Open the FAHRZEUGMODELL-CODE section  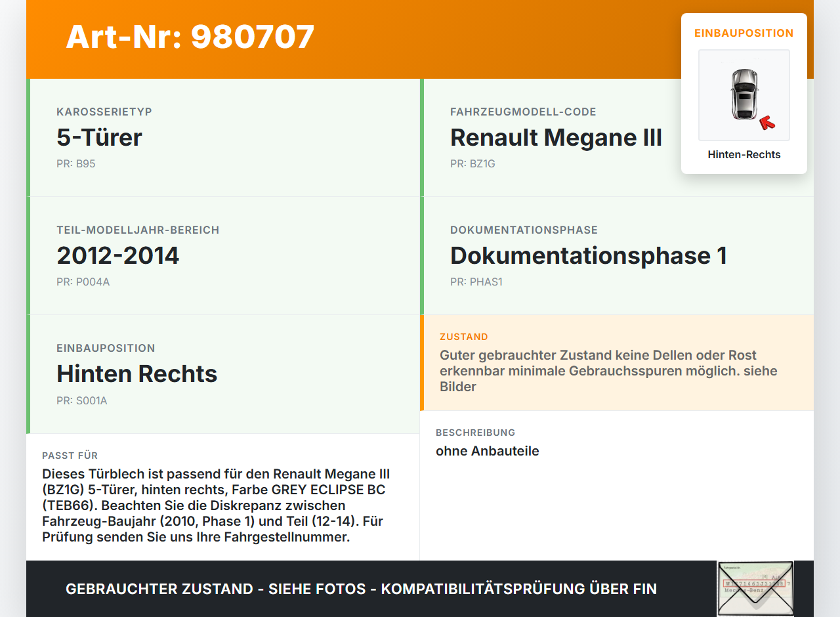(x=617, y=138)
